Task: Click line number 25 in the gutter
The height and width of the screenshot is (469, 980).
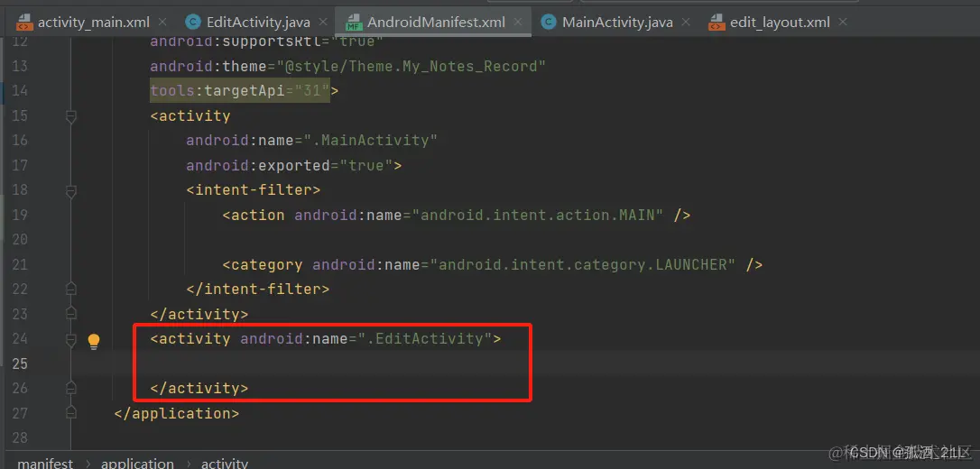Action: [19, 363]
